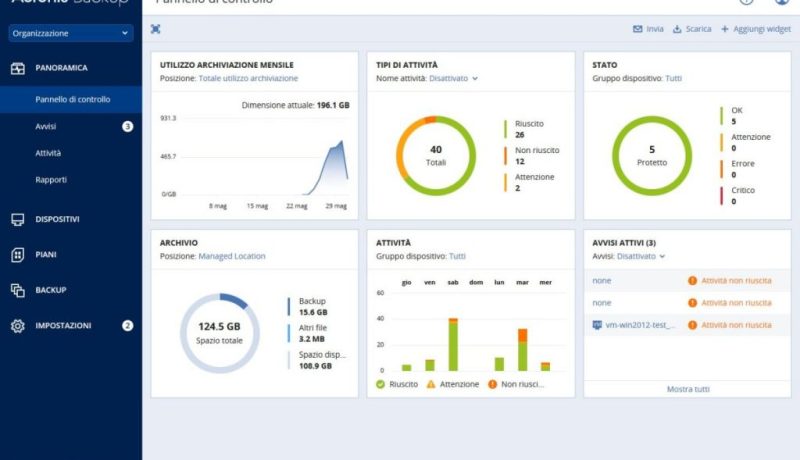Click the second none alert's warning icon
800x460 pixels.
tap(692, 303)
